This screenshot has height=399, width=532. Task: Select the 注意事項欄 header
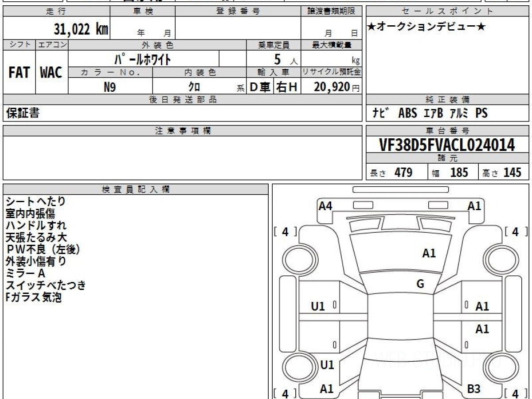pos(182,131)
